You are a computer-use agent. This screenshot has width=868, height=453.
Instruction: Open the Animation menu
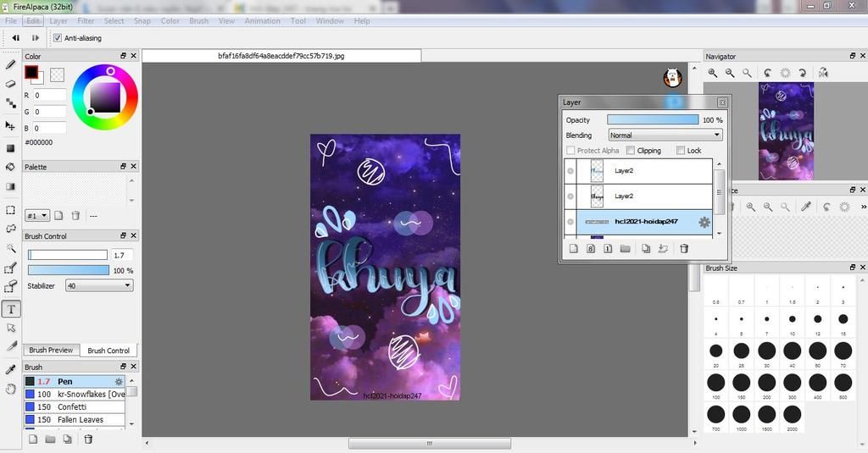263,21
